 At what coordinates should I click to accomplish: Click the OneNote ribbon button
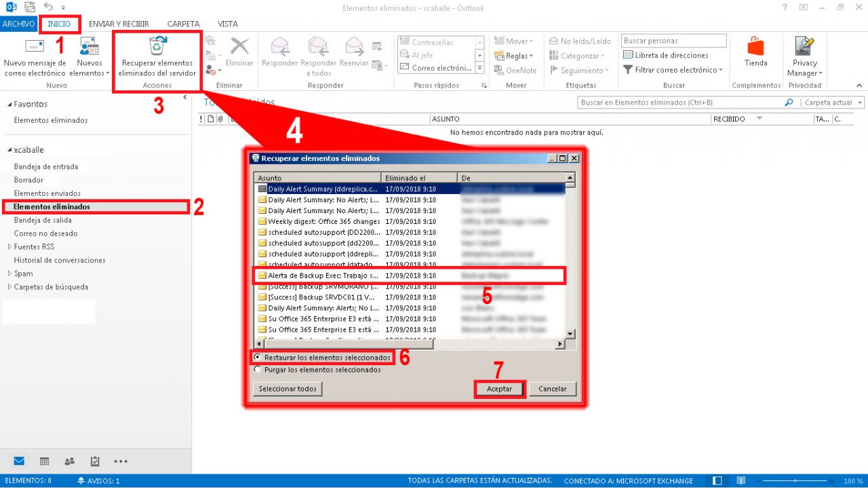tap(515, 70)
